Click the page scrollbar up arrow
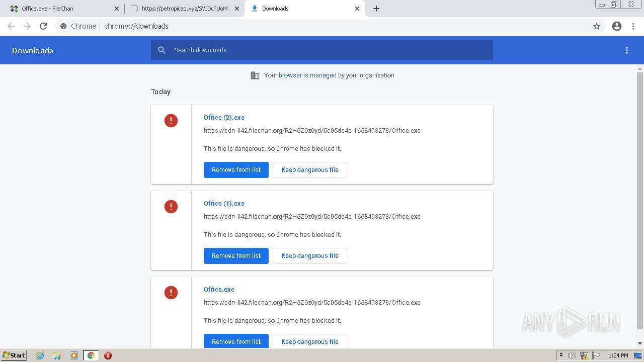 pos(640,68)
